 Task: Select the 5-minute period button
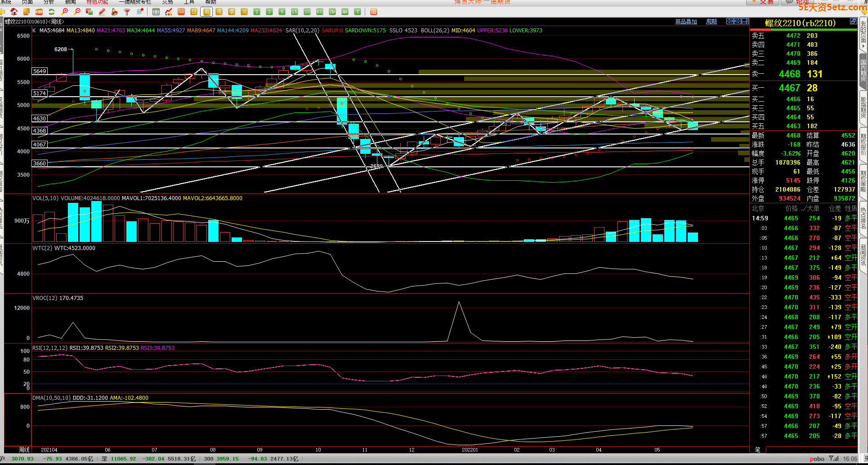click(x=282, y=12)
